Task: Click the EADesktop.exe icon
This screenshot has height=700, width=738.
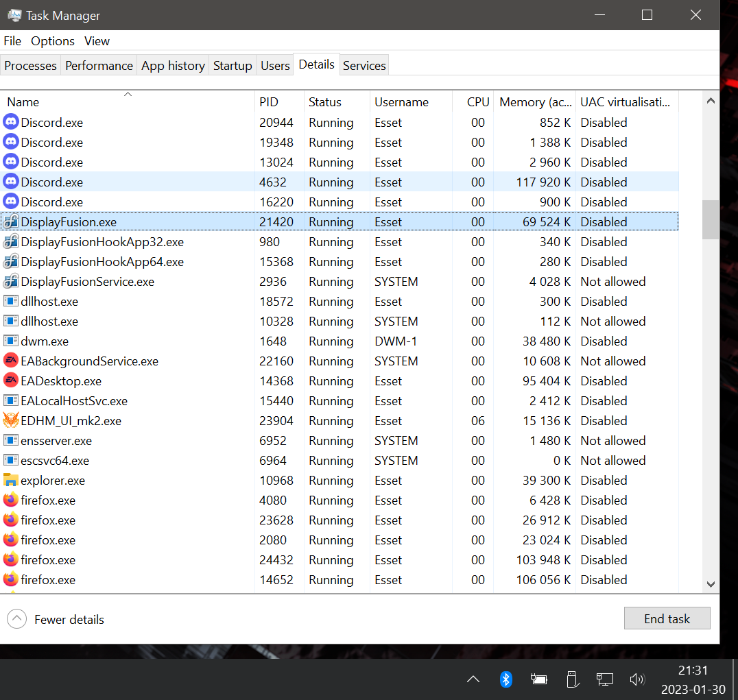Action: (x=11, y=381)
